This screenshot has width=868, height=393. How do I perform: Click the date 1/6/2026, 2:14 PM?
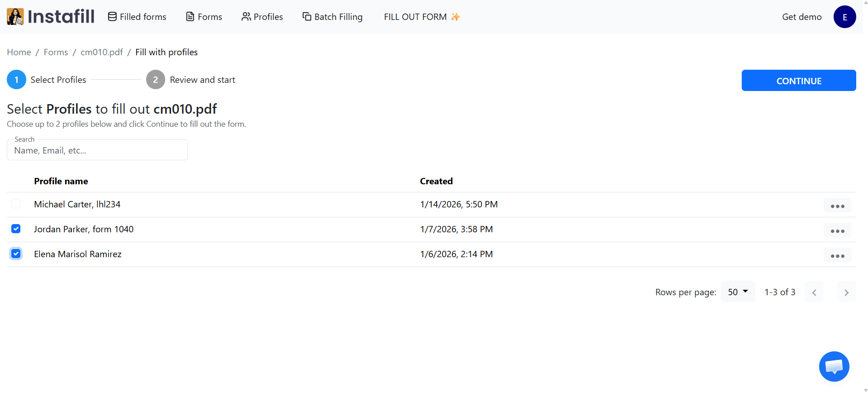[x=457, y=254]
